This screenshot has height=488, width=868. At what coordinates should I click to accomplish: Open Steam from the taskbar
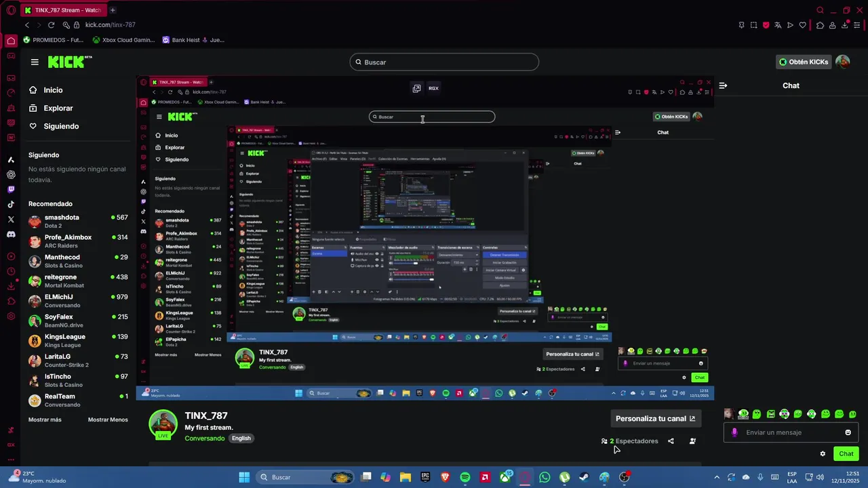585,477
